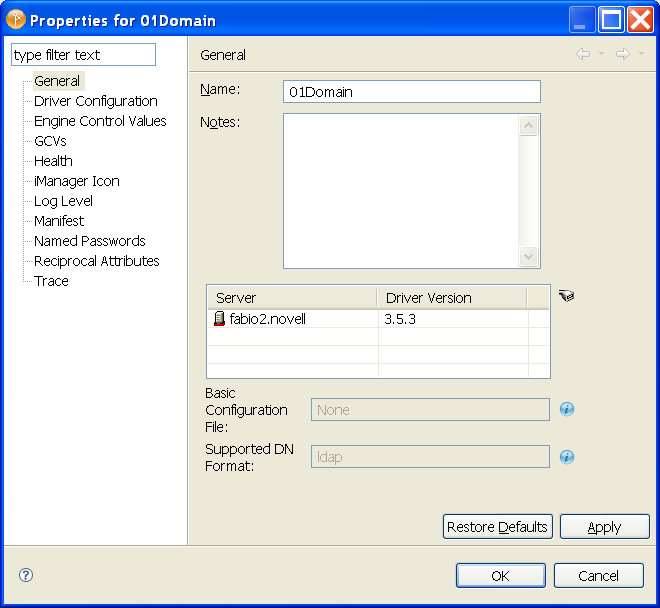The width and height of the screenshot is (660, 608).
Task: Click the Name field containing 01Domain
Action: (412, 91)
